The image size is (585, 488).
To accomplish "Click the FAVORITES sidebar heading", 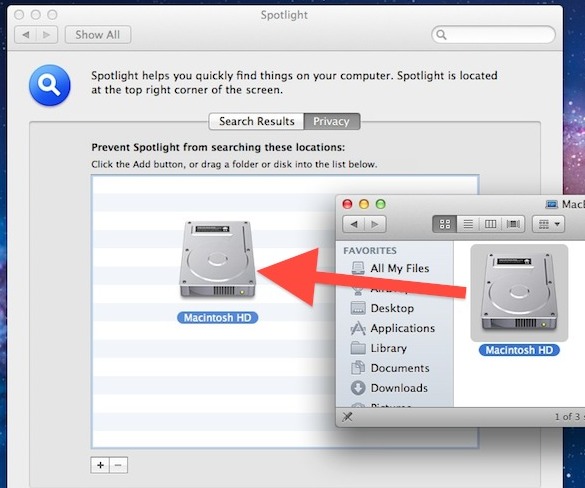I will 370,250.
